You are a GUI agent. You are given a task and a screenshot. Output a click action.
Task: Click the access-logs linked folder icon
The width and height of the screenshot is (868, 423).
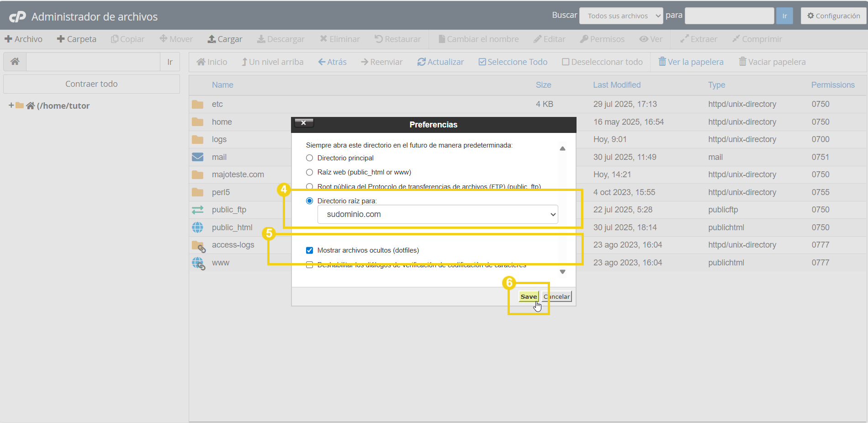coord(198,246)
